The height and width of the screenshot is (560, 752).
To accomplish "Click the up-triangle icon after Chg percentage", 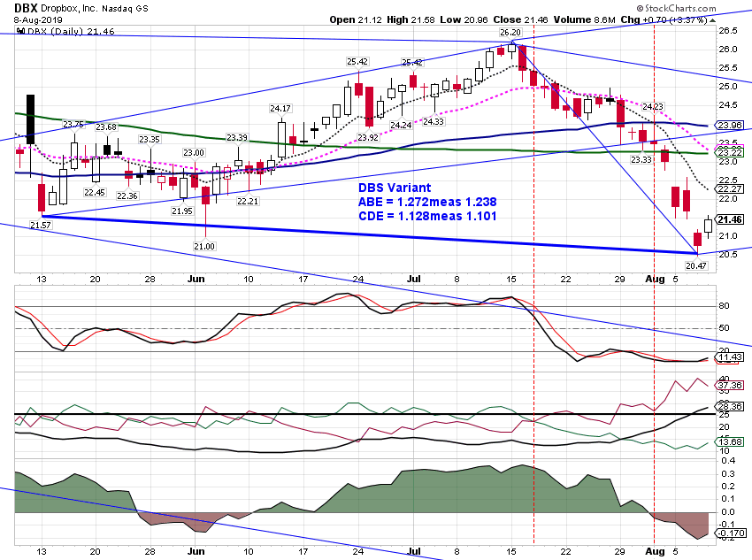I will 713,20.
